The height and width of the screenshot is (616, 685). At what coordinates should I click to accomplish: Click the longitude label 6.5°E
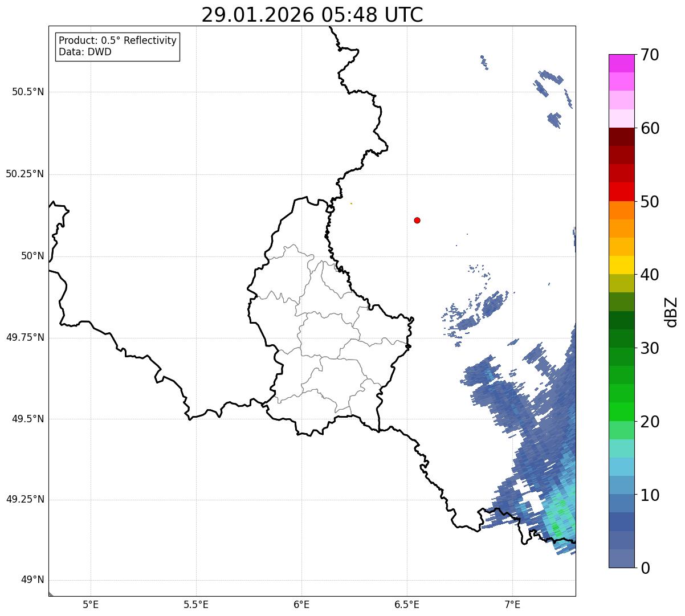(407, 604)
